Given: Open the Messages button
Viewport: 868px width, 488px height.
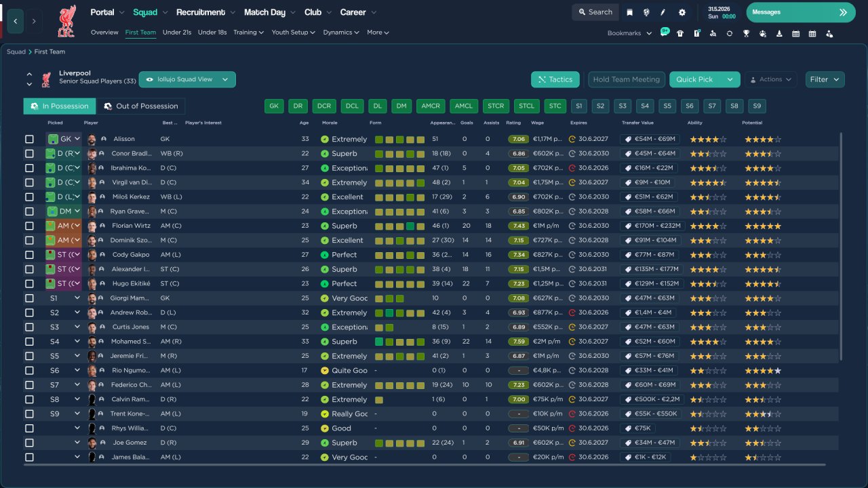Looking at the screenshot, I should tap(800, 12).
